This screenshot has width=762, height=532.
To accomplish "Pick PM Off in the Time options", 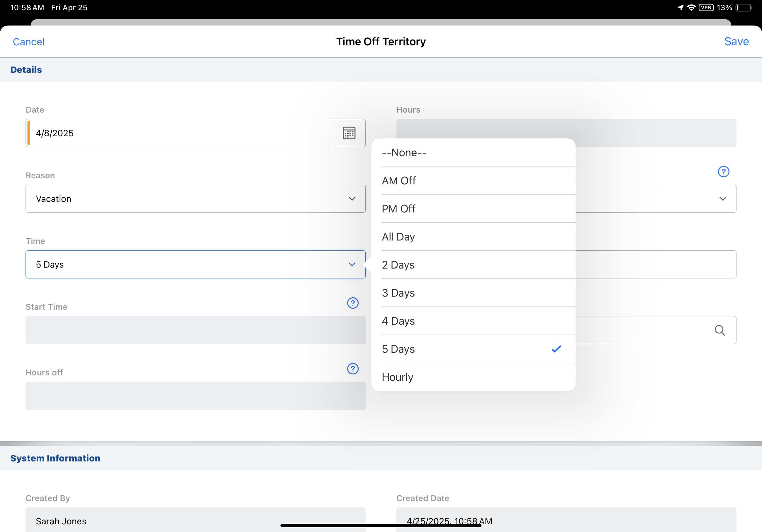I will [x=399, y=209].
